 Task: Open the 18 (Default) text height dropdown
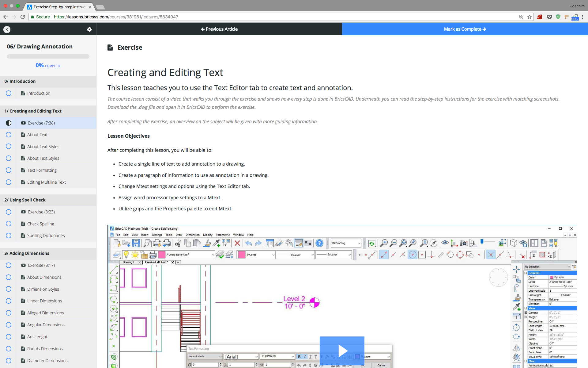(x=277, y=356)
